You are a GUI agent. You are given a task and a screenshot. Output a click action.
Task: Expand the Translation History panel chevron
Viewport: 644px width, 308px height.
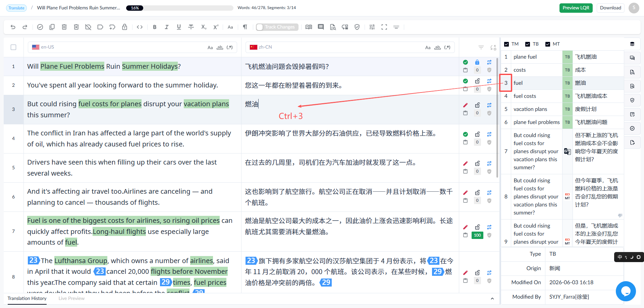point(492,299)
